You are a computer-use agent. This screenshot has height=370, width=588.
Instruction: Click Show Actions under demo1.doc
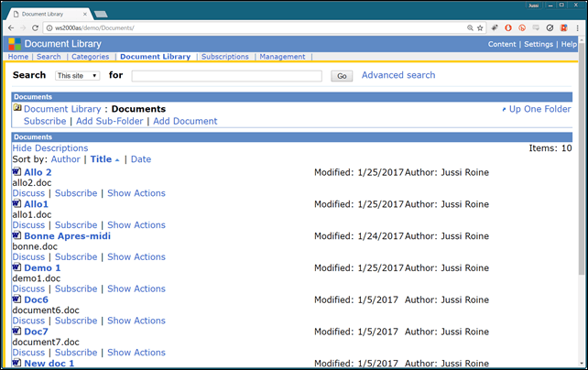click(x=136, y=288)
